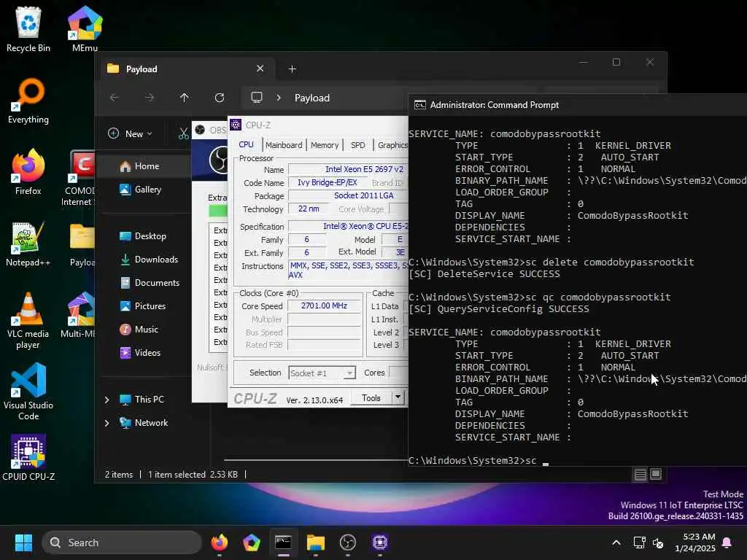
Task: Switch Explorer to large thumbnails view icon
Action: tap(656, 474)
